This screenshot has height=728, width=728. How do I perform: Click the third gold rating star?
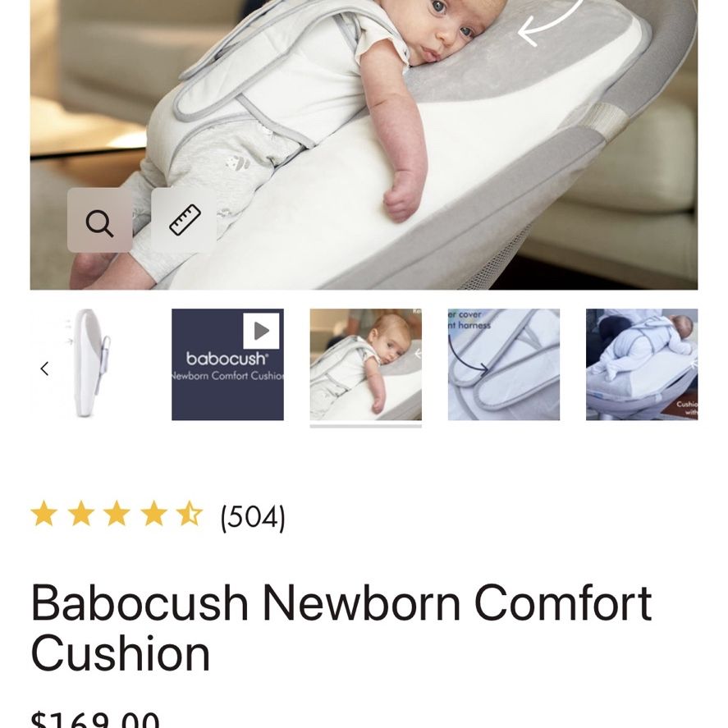117,514
